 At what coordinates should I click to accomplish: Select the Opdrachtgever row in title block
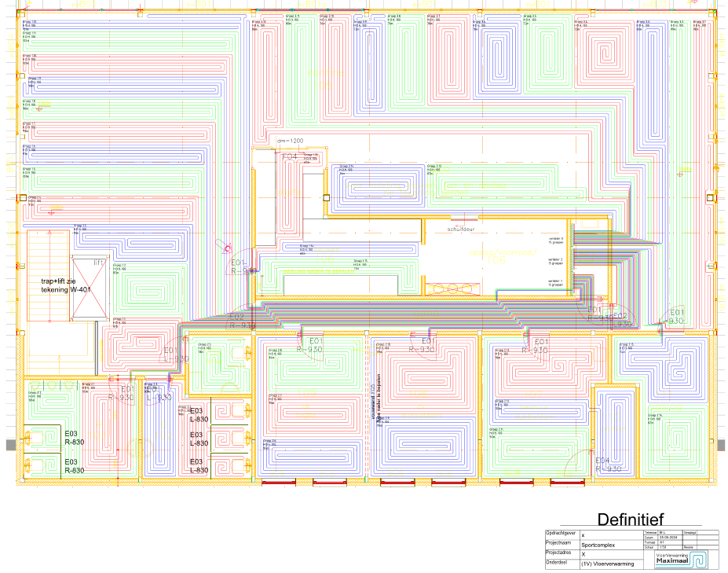[562, 533]
